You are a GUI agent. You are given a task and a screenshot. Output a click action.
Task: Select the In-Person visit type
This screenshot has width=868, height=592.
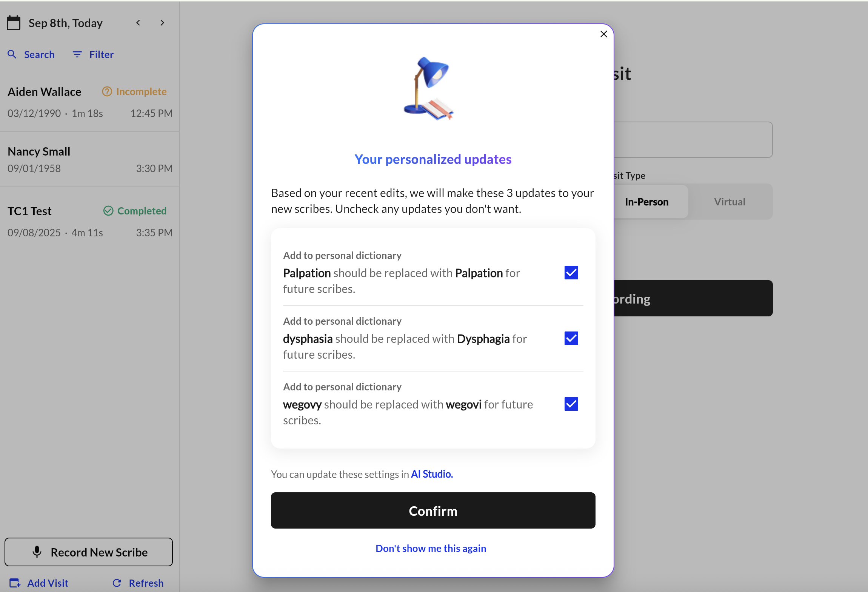(646, 202)
